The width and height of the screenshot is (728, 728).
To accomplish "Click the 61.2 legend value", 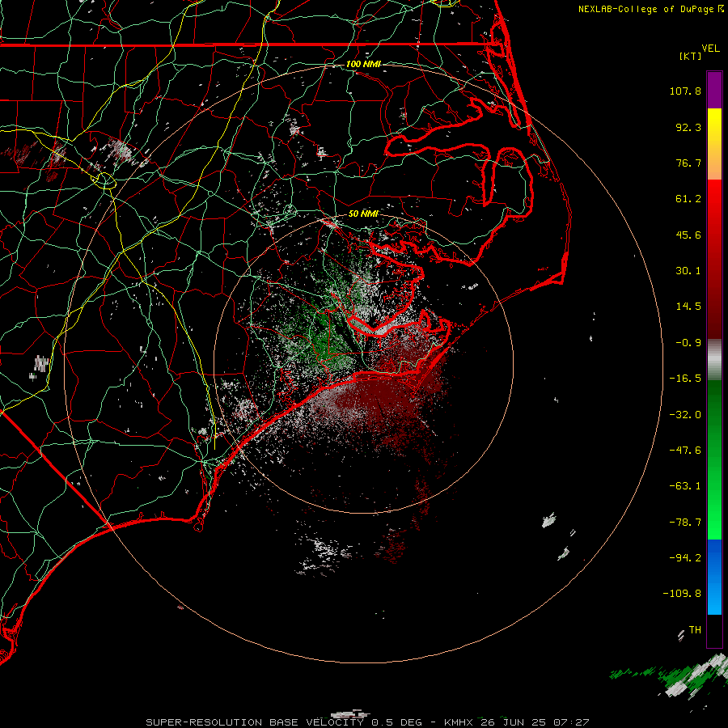I will tap(688, 199).
